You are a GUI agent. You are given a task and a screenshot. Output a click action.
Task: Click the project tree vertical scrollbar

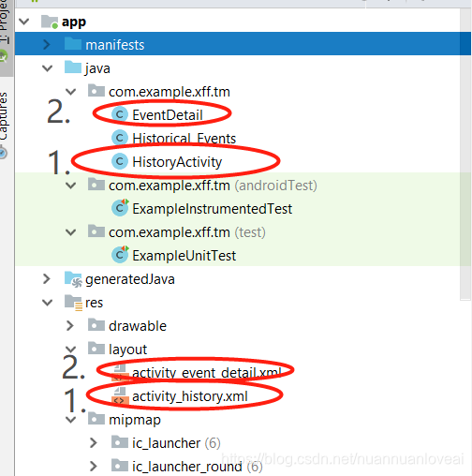coord(465,155)
